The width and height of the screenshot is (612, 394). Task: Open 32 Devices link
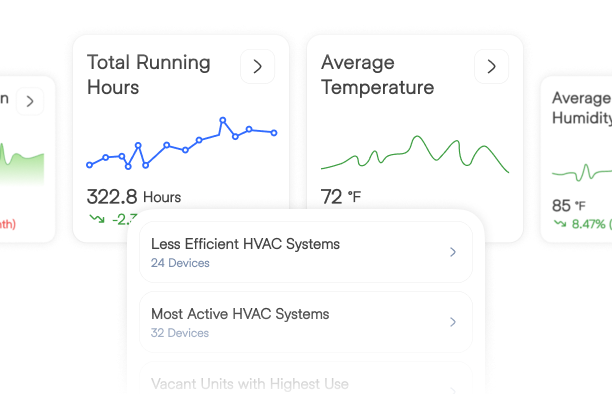click(x=180, y=333)
